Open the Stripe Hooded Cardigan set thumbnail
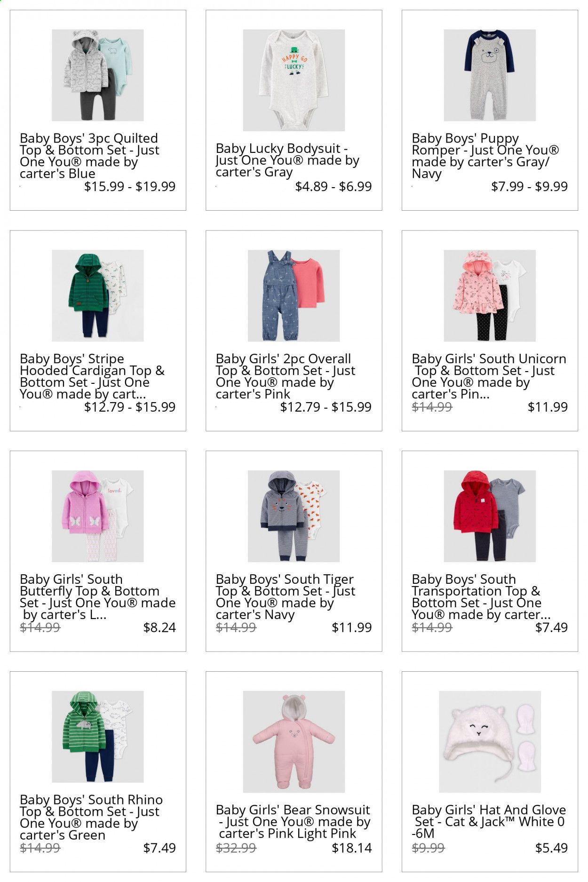The image size is (588, 882). pyautogui.click(x=97, y=295)
